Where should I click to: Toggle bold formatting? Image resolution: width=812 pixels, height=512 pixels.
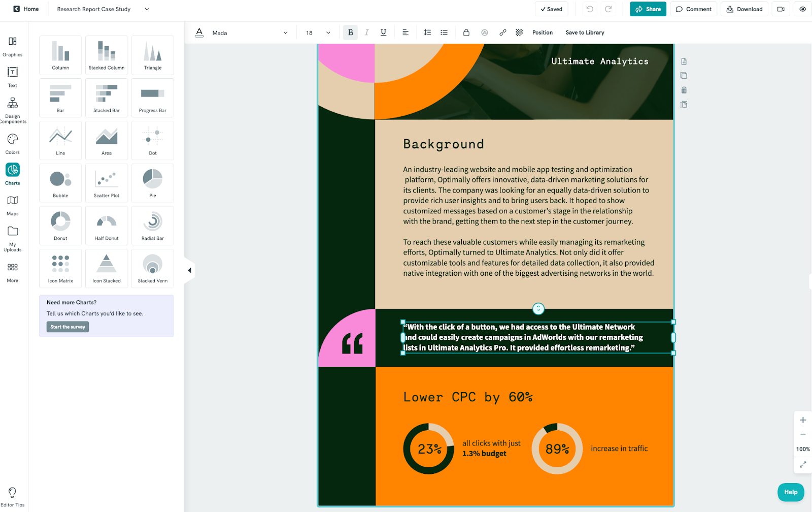tap(350, 33)
